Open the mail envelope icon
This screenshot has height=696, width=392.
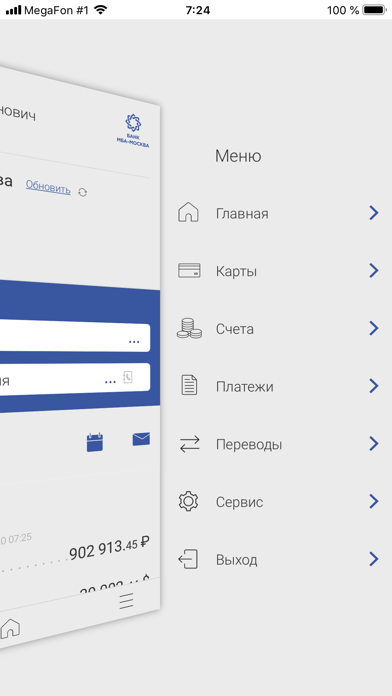[141, 439]
